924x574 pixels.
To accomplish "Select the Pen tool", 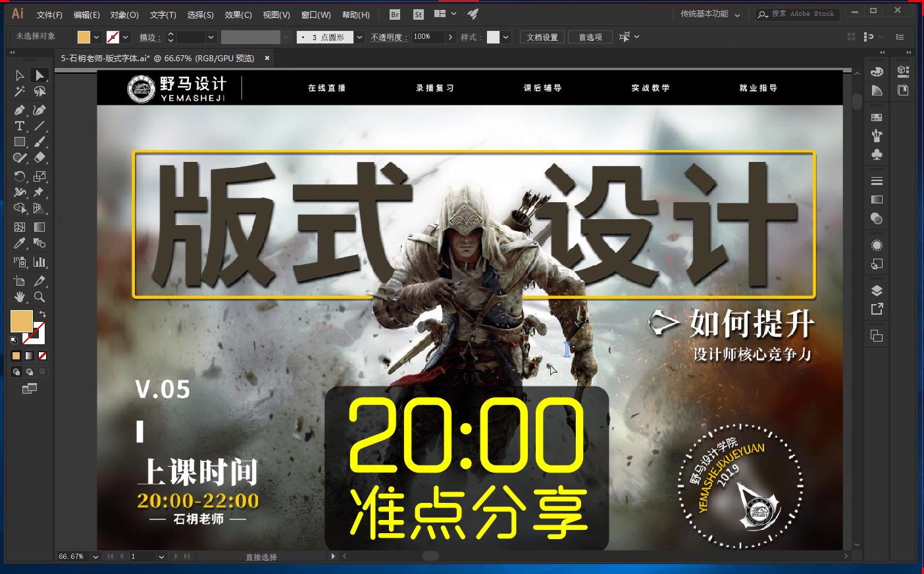I will pos(19,109).
